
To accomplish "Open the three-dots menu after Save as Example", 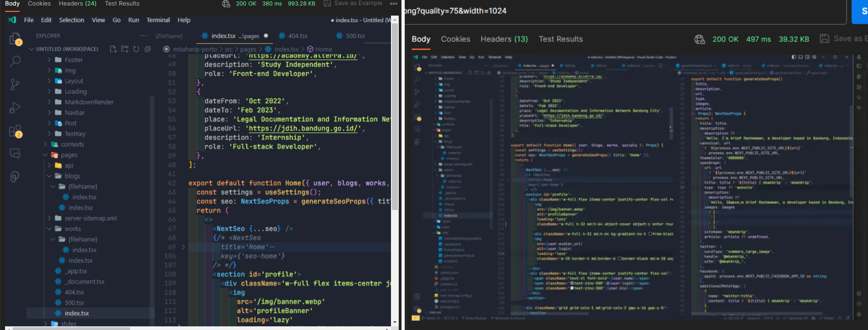I will click(394, 4).
